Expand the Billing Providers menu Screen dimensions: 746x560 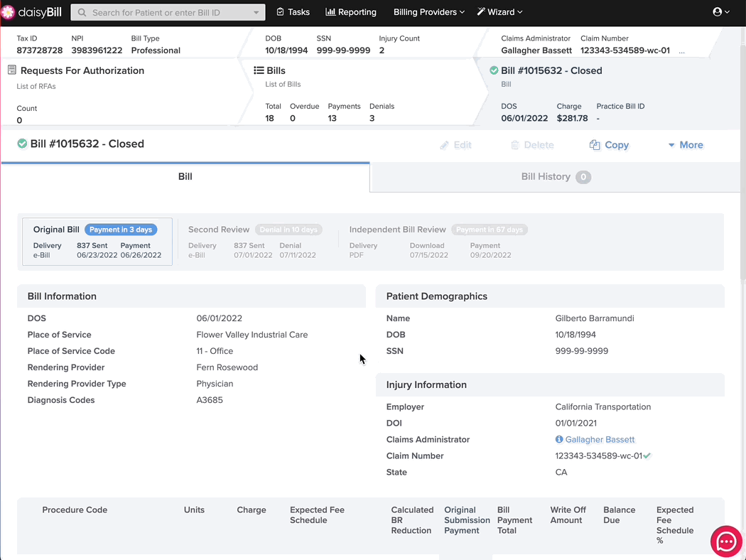(x=428, y=12)
